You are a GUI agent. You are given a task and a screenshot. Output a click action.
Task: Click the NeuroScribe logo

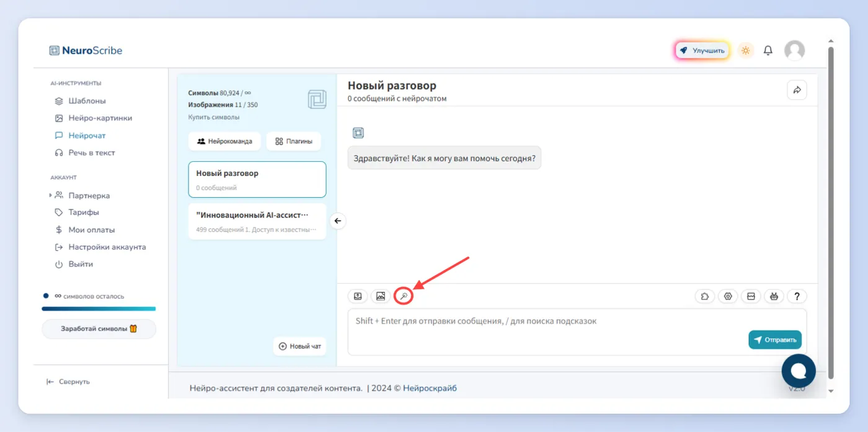click(86, 51)
